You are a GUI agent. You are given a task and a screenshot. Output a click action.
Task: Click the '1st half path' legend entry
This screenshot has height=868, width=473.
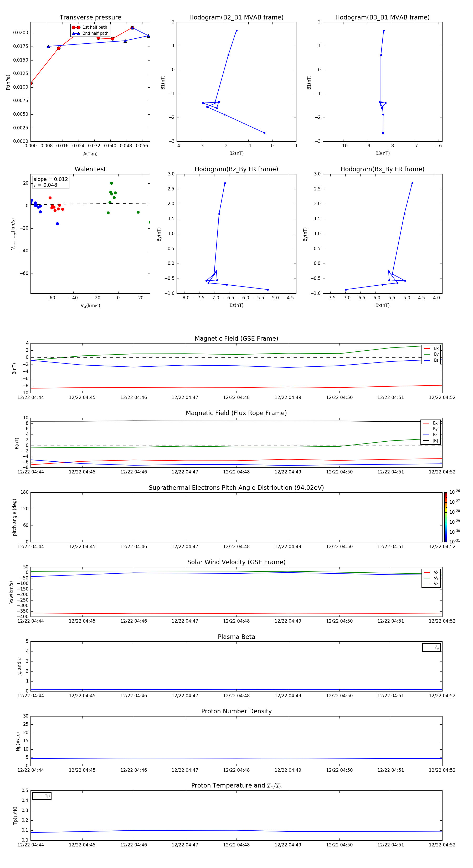pyautogui.click(x=90, y=27)
